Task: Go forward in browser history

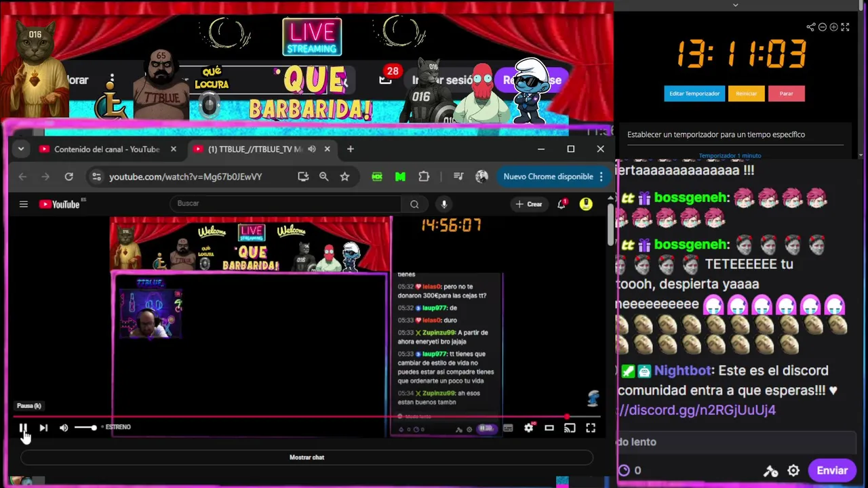Action: coord(45,177)
